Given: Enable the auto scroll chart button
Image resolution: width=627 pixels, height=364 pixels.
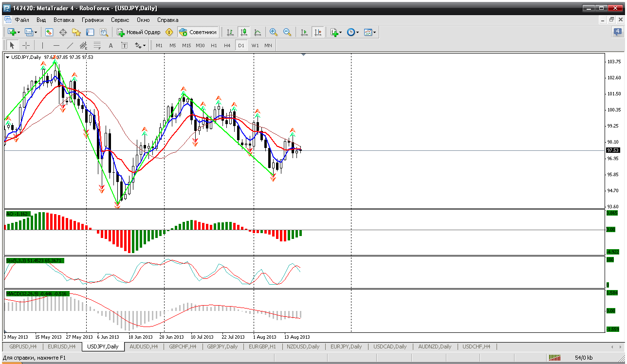Looking at the screenshot, I should point(304,32).
